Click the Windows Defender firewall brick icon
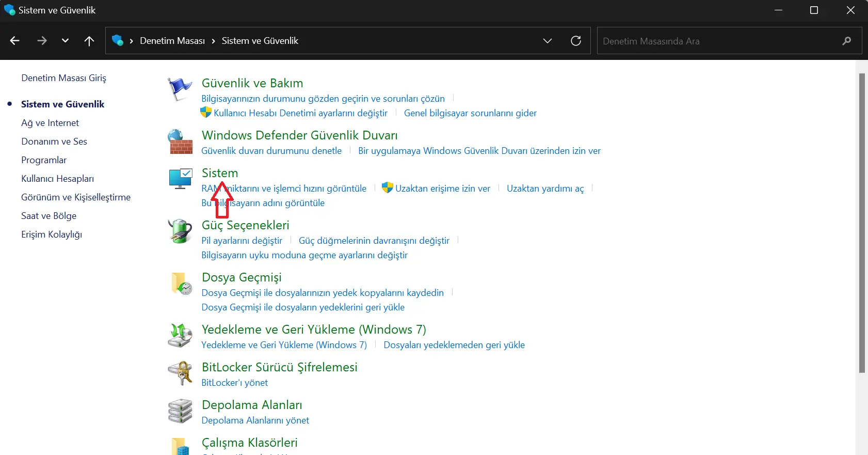The height and width of the screenshot is (455, 868). pyautogui.click(x=180, y=142)
